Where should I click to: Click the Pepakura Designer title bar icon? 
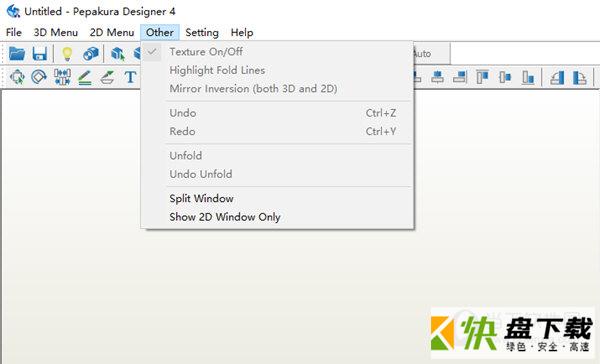click(13, 11)
